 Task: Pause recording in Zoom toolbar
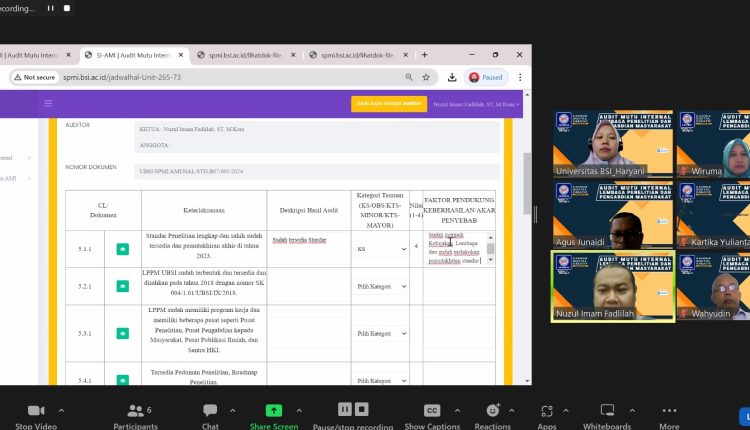click(344, 409)
